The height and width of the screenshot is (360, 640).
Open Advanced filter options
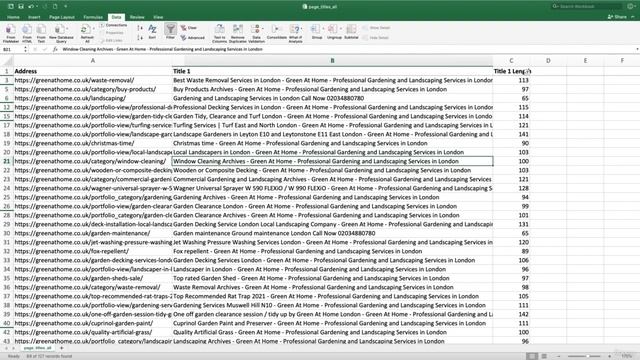click(193, 38)
